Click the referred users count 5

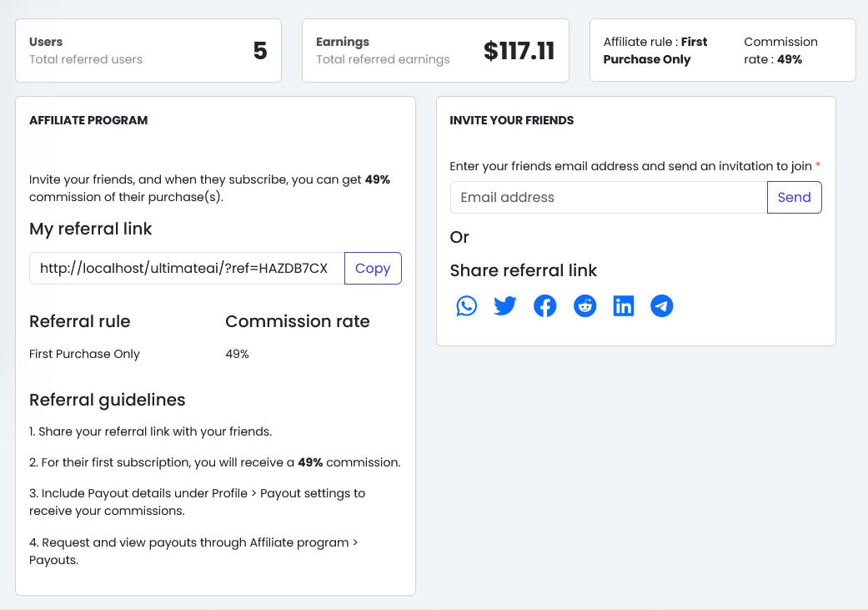click(260, 51)
